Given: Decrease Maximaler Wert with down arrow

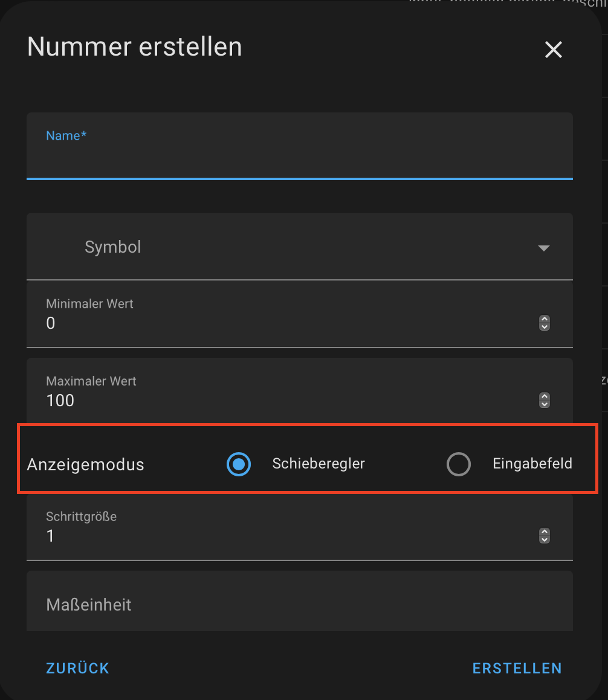Looking at the screenshot, I should click(544, 404).
